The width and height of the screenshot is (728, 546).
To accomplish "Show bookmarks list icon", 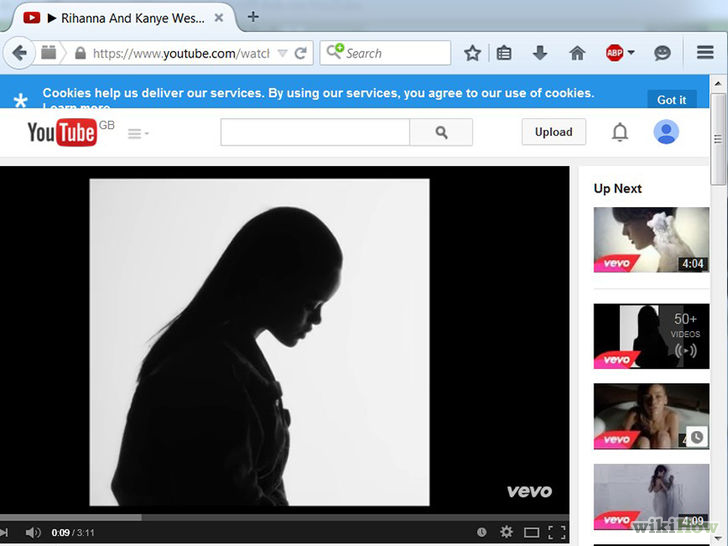I will tap(504, 53).
